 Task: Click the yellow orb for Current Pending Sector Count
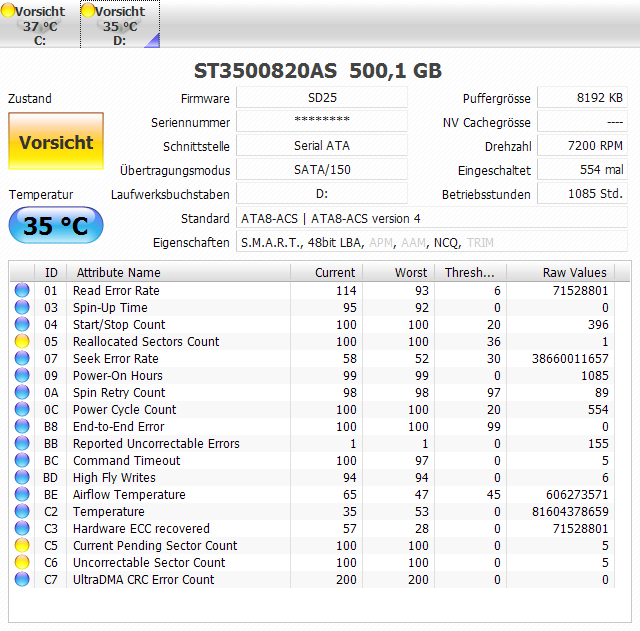point(22,545)
